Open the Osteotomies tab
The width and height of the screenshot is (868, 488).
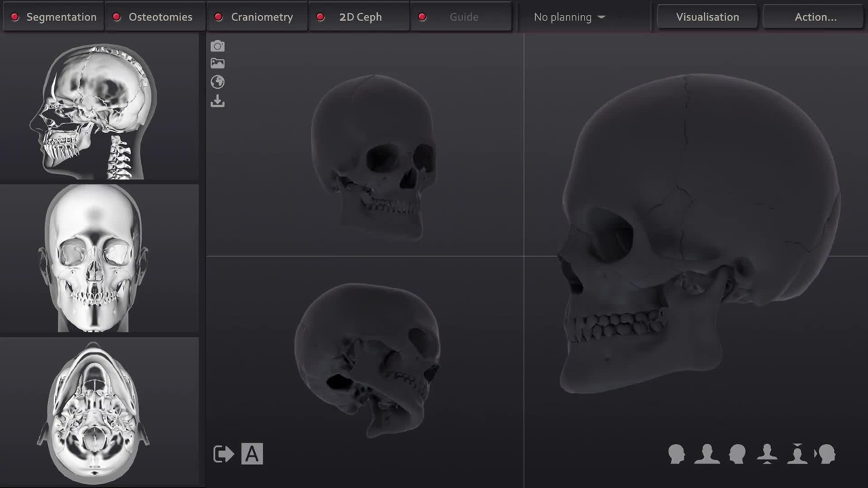point(155,17)
